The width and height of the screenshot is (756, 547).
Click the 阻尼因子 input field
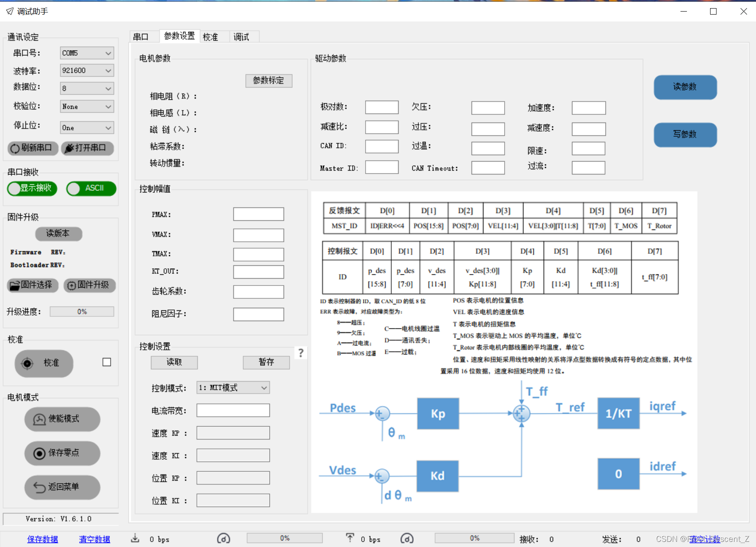(x=258, y=314)
